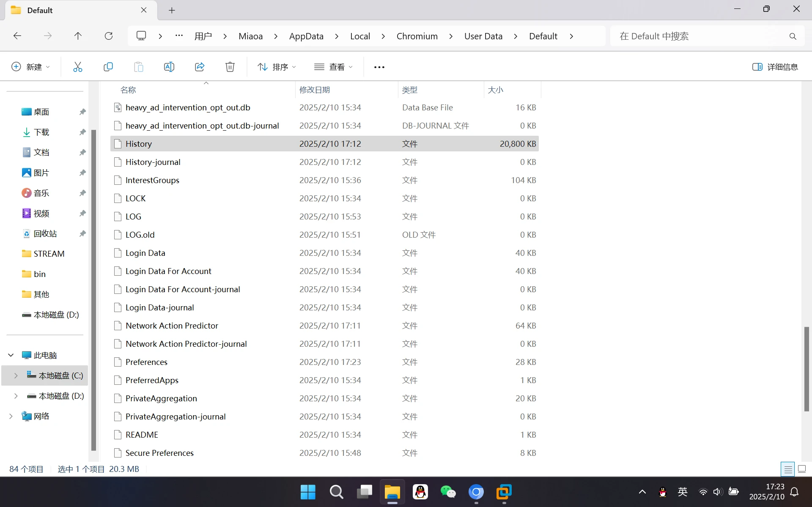Image resolution: width=812 pixels, height=507 pixels.
Task: Open Task View on taskbar
Action: pos(365,492)
